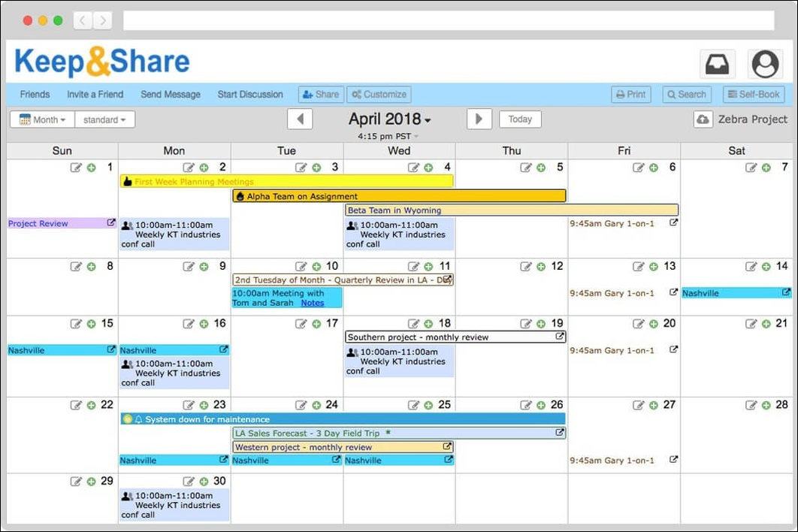Select the edit pencil icon on April 17
The image size is (798, 532).
pos(301,323)
